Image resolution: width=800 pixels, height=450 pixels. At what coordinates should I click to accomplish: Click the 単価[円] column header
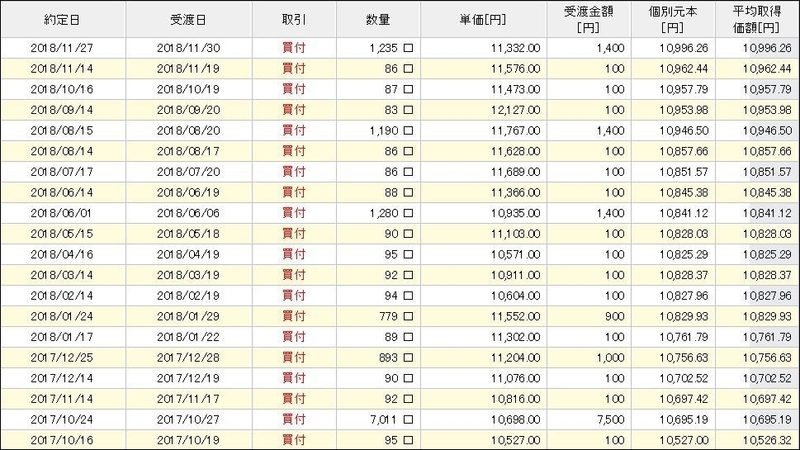click(x=483, y=20)
